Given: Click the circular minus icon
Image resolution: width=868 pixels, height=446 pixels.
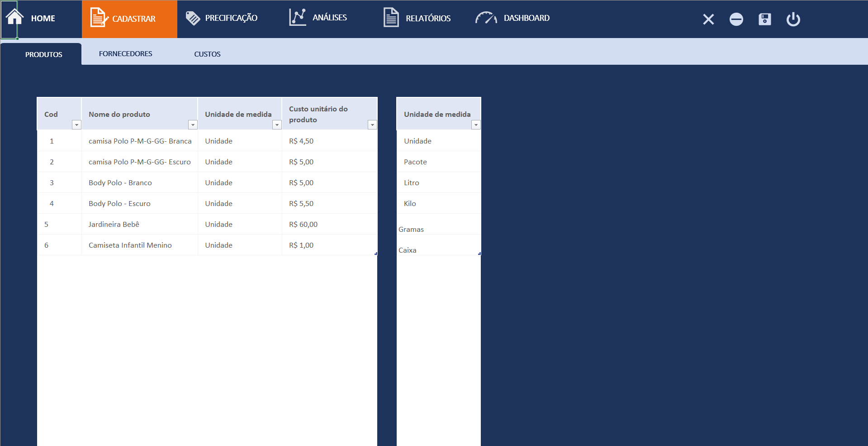Looking at the screenshot, I should (736, 19).
